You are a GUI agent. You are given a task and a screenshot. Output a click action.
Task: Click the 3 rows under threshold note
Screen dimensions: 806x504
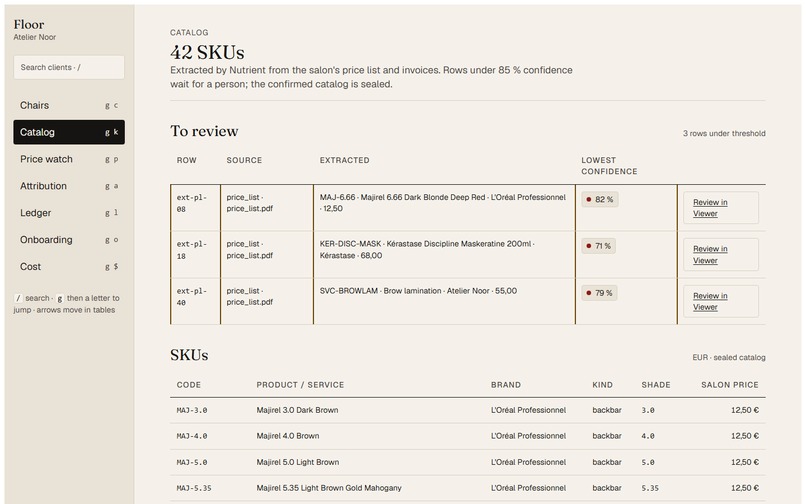724,134
